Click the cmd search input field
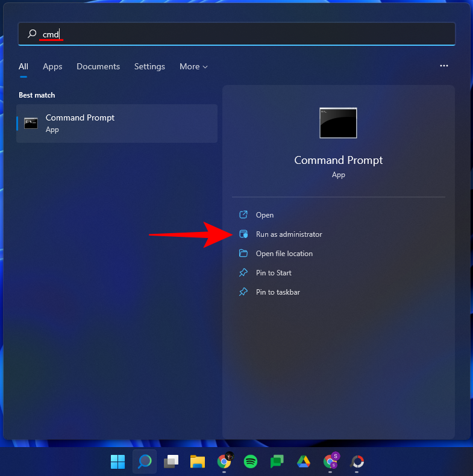 [236, 34]
